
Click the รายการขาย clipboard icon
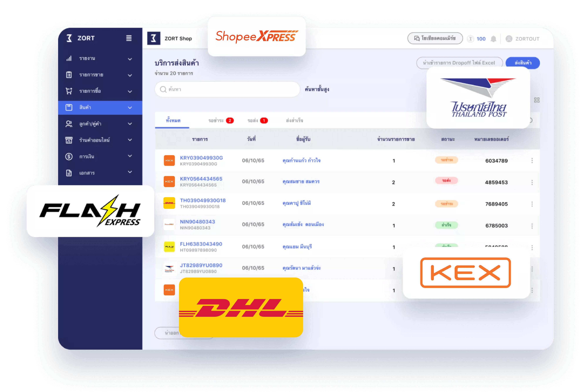tap(69, 75)
